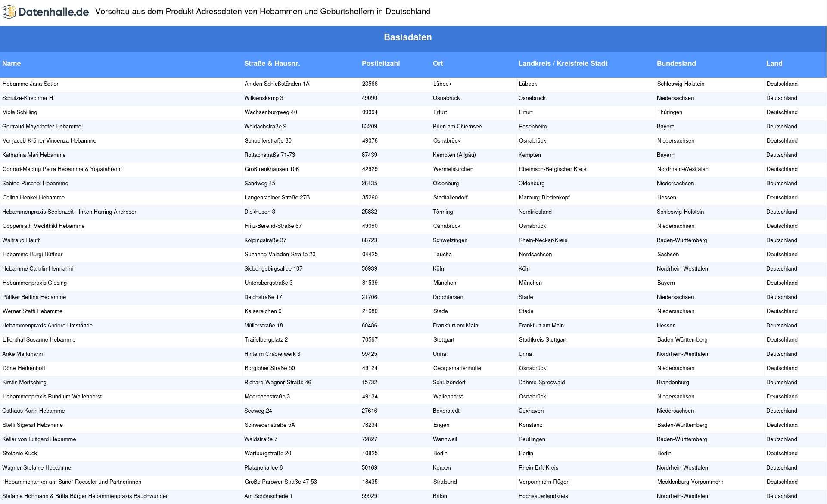Image resolution: width=827 pixels, height=504 pixels.
Task: Click the address Großfrenkhausen 106
Action: [272, 169]
